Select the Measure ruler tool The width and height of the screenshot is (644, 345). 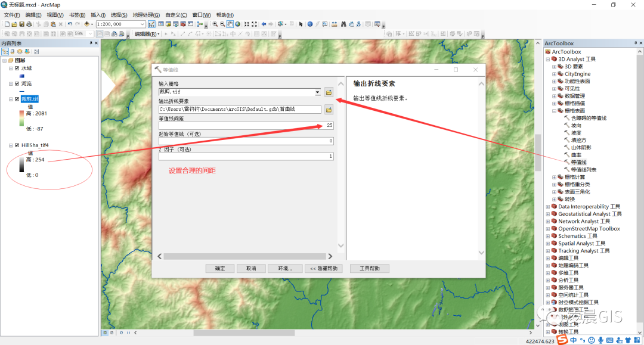335,24
